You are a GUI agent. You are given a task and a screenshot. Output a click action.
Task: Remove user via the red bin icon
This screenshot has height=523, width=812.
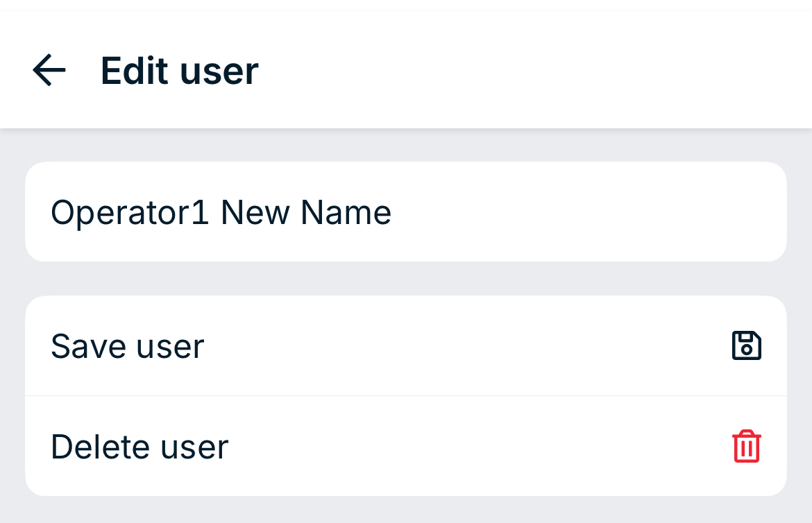point(746,446)
